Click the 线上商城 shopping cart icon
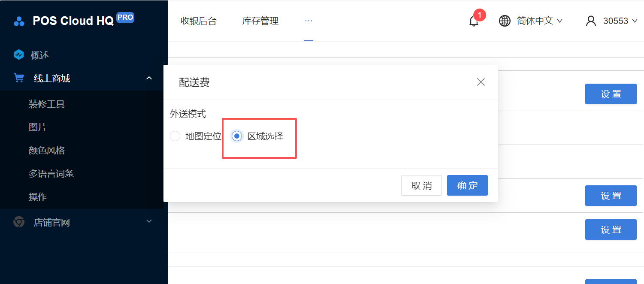 [x=19, y=78]
